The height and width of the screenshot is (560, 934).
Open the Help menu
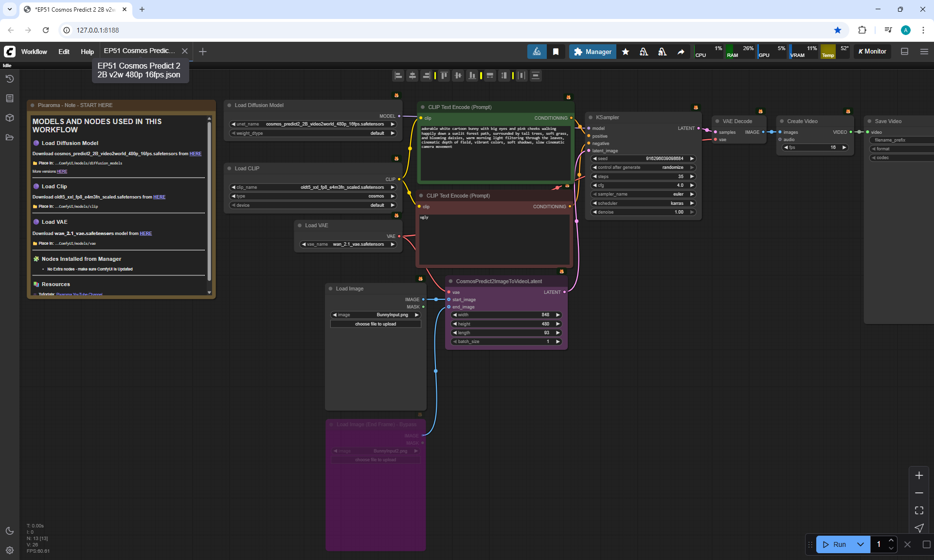[87, 52]
